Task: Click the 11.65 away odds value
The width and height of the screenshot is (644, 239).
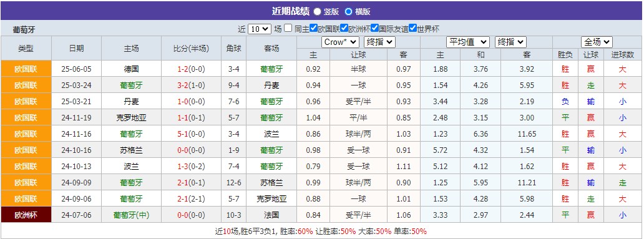Action: pyautogui.click(x=527, y=134)
